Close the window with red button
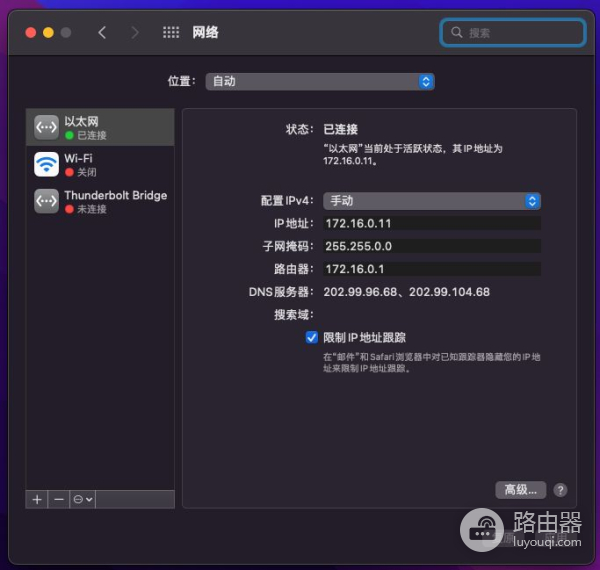Screen dimensions: 600x570 (31, 33)
